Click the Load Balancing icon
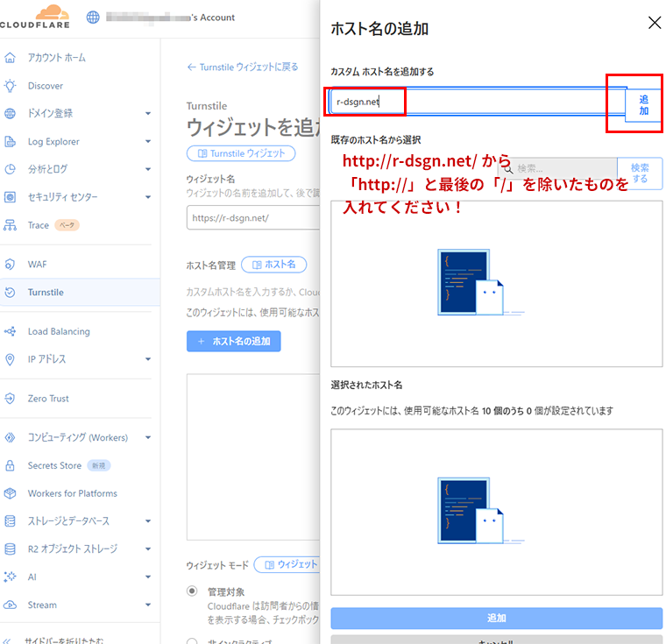This screenshot has height=644, width=666. coord(11,331)
